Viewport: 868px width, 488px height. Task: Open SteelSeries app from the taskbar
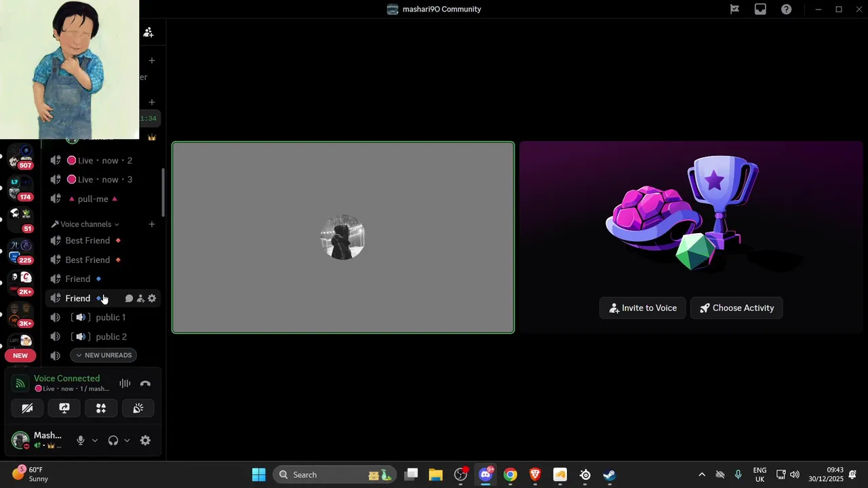585,474
